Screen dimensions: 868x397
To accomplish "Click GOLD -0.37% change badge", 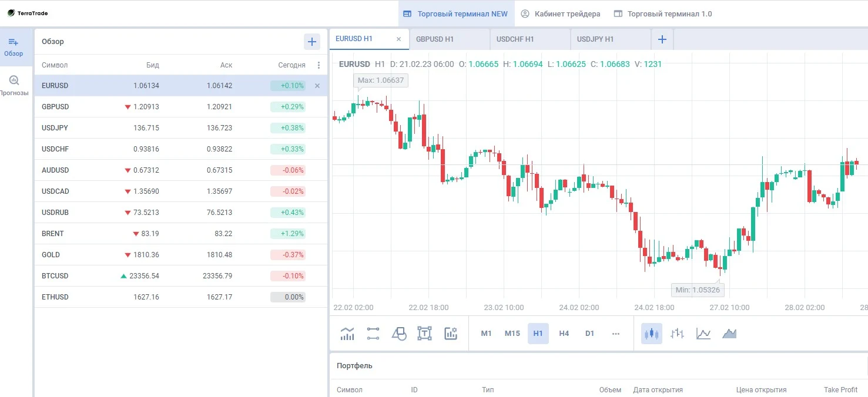I will pyautogui.click(x=288, y=255).
